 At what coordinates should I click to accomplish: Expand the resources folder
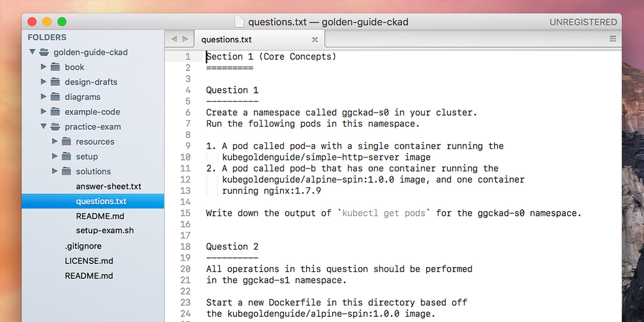tap(54, 141)
